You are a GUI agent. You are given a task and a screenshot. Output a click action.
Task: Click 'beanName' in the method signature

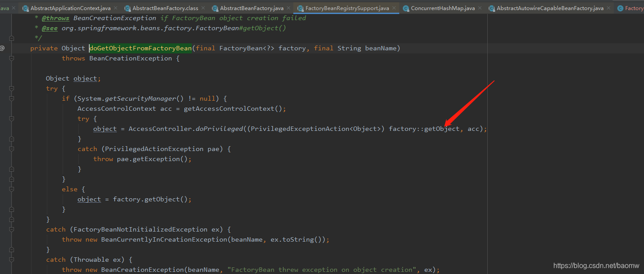pos(380,48)
